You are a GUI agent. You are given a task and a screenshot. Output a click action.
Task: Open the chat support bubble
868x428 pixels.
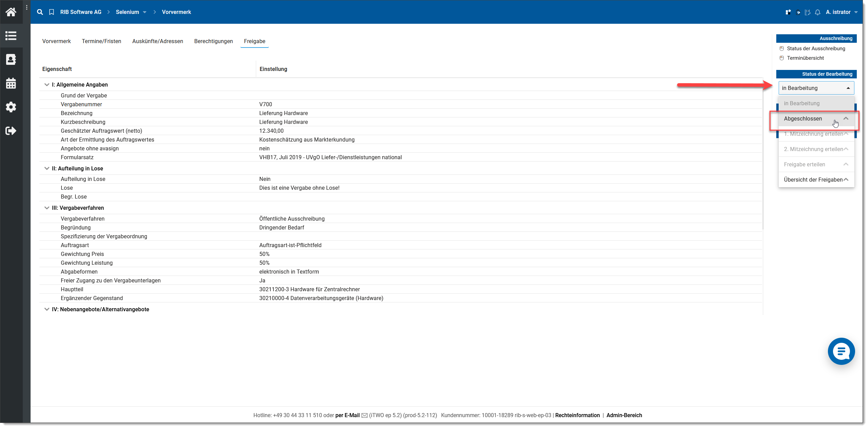click(841, 351)
